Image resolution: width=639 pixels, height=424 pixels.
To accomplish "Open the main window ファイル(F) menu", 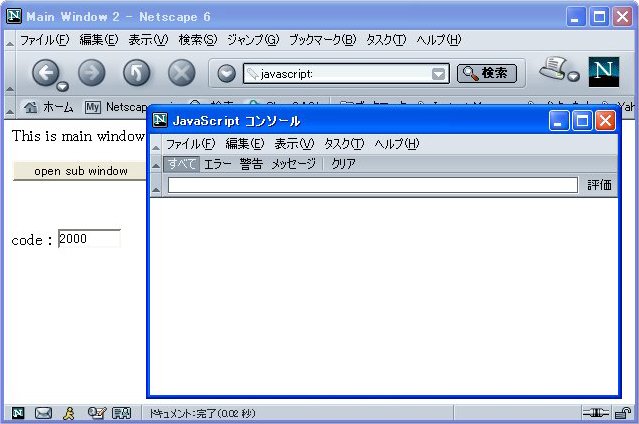I will 45,40.
